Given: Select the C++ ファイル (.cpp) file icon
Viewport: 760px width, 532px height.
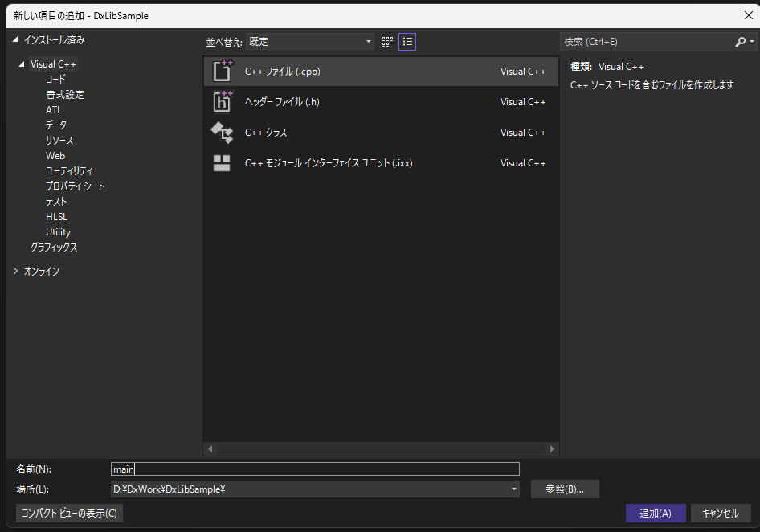Looking at the screenshot, I should (x=223, y=71).
